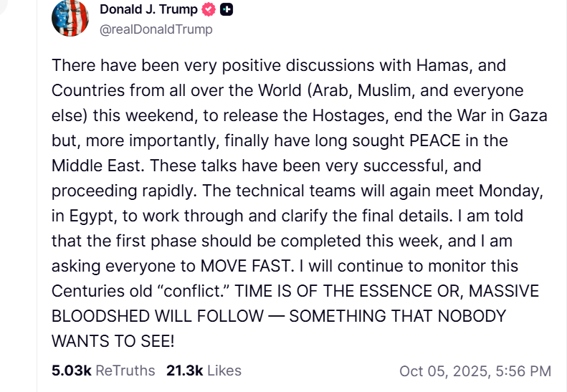Open Donald J. Trump's profile avatar
This screenshot has height=392, width=567.
coord(70,19)
